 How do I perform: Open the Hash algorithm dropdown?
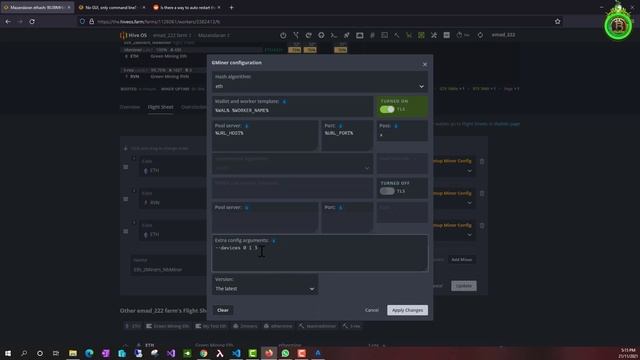[x=320, y=82]
